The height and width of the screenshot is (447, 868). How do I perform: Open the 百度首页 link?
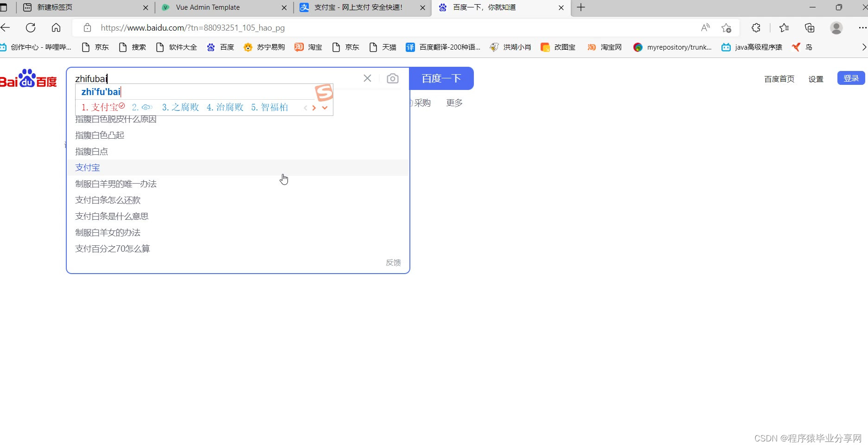click(779, 79)
